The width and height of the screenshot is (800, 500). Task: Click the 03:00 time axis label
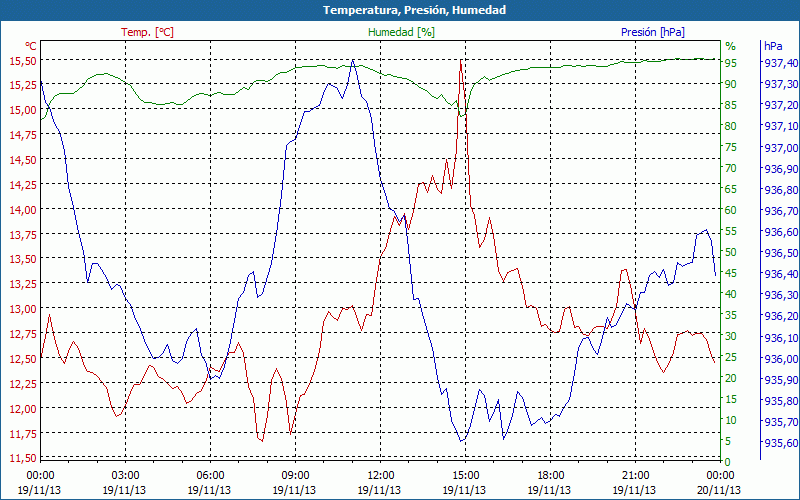coord(125,476)
